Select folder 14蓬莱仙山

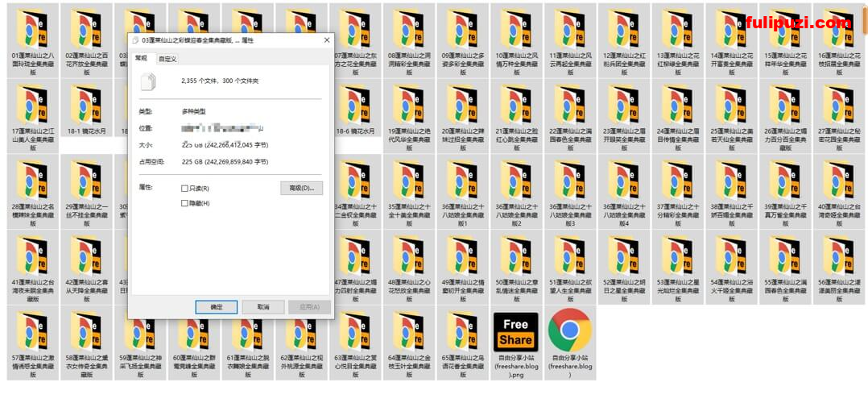[731, 39]
